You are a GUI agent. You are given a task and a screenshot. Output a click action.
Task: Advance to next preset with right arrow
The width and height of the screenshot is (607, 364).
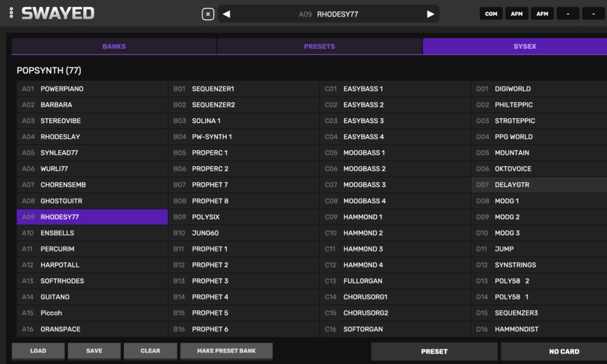tap(430, 14)
